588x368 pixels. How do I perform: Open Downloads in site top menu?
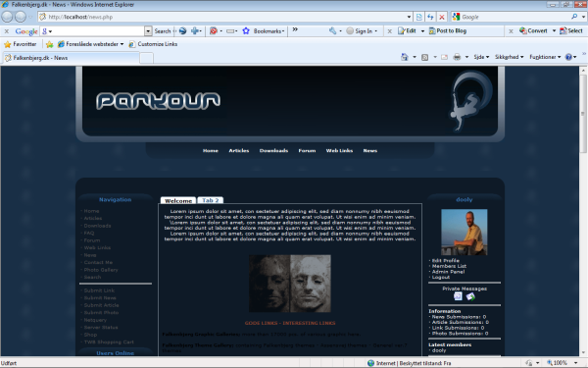(273, 150)
